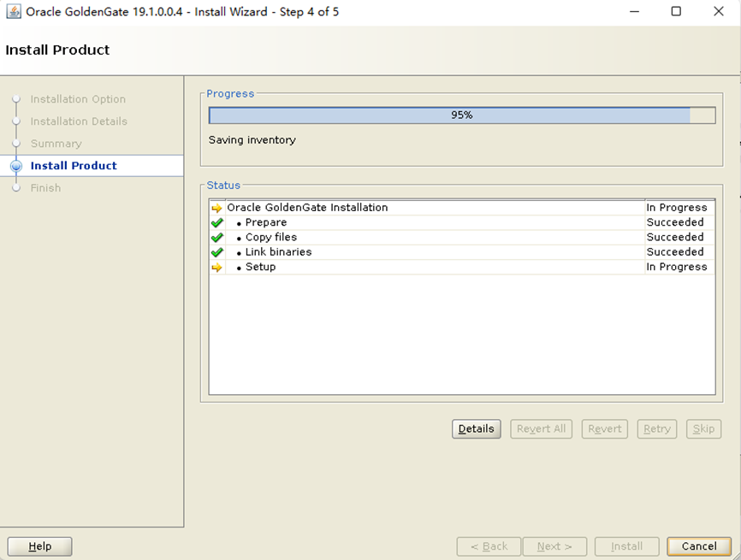Image resolution: width=741 pixels, height=560 pixels.
Task: Select Installation Option step in sidebar
Action: (x=78, y=99)
